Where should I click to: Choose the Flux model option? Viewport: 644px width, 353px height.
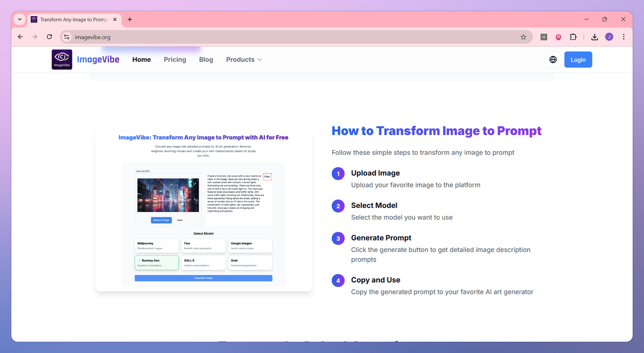click(203, 246)
